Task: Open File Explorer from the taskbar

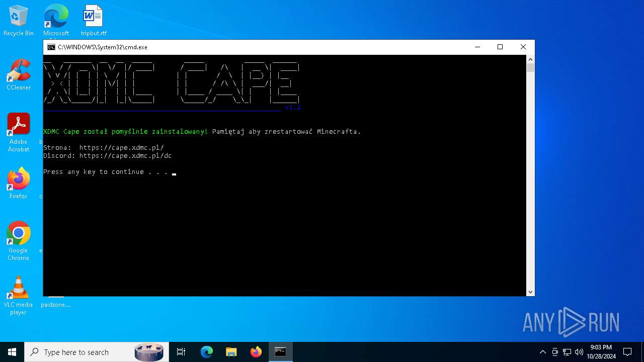Action: [x=231, y=352]
